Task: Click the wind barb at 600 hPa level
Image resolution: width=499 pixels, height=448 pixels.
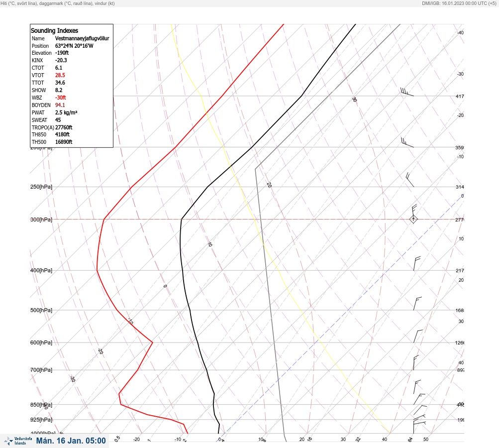Action: [x=418, y=336]
